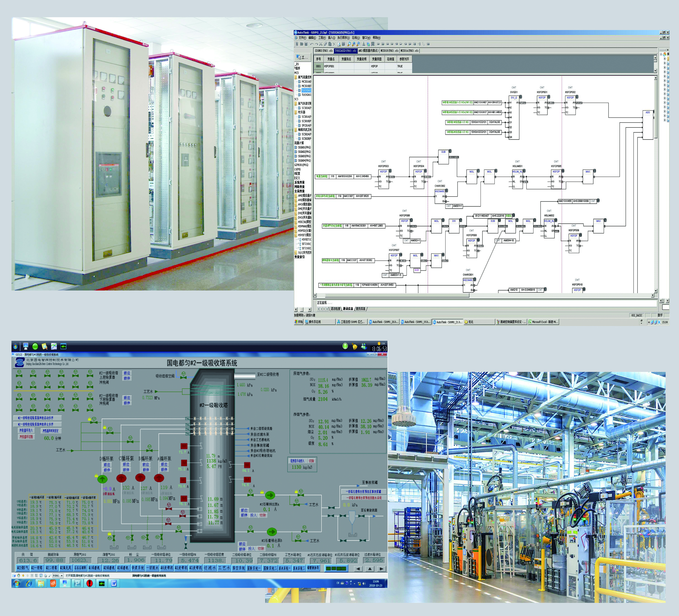Switch to the SIGN02(PRG).cfc tab
This screenshot has height=616, width=679.
323,51
